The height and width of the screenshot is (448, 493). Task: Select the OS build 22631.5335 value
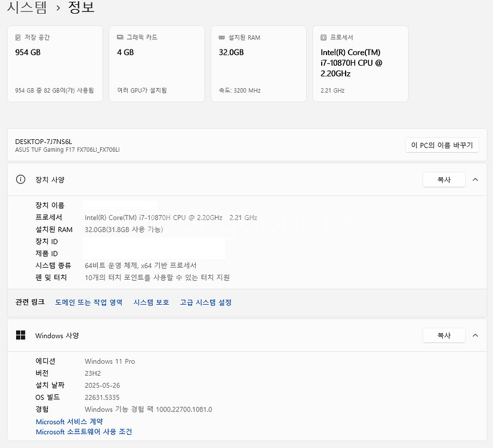(x=102, y=397)
